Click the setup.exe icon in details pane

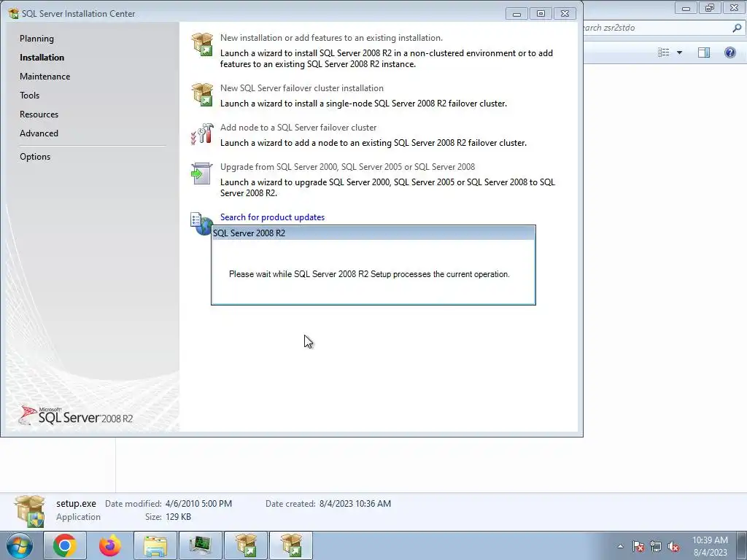pyautogui.click(x=30, y=510)
